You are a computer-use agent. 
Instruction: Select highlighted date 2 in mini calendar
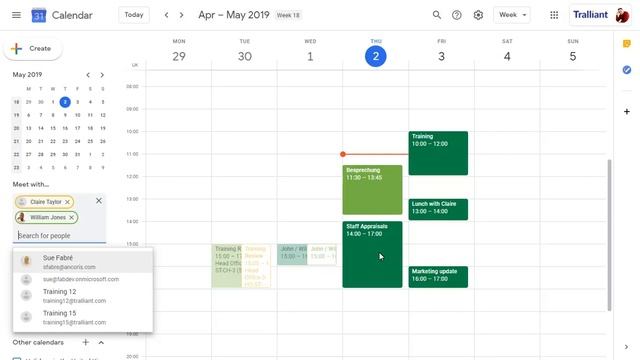(65, 102)
